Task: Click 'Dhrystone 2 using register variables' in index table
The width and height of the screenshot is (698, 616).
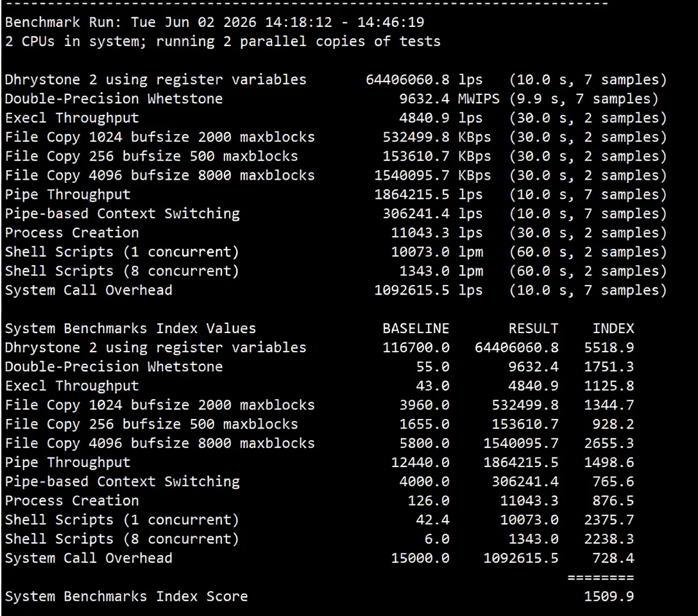Action: [156, 348]
